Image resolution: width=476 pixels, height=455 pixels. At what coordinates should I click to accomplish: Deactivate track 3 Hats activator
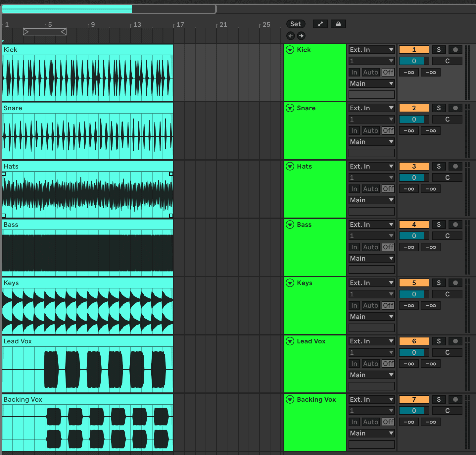click(x=414, y=166)
